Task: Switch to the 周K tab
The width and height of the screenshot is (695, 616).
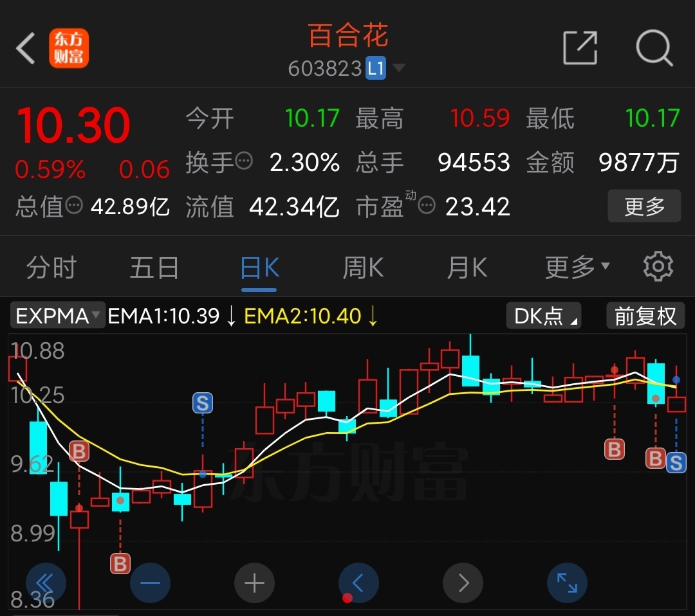Action: (x=363, y=267)
